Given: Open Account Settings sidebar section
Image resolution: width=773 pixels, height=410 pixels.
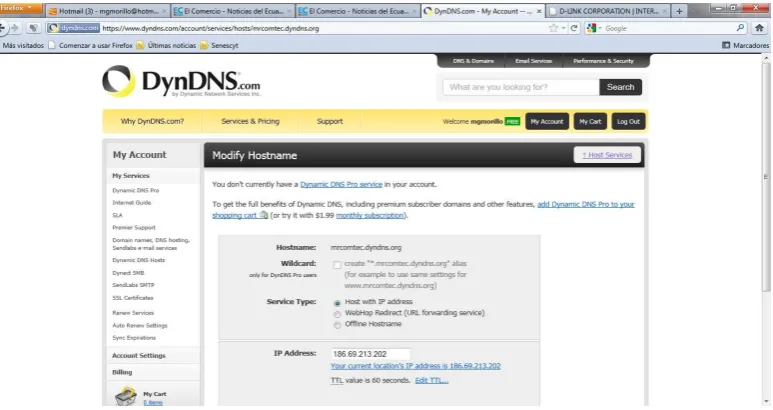Looking at the screenshot, I should tap(139, 356).
